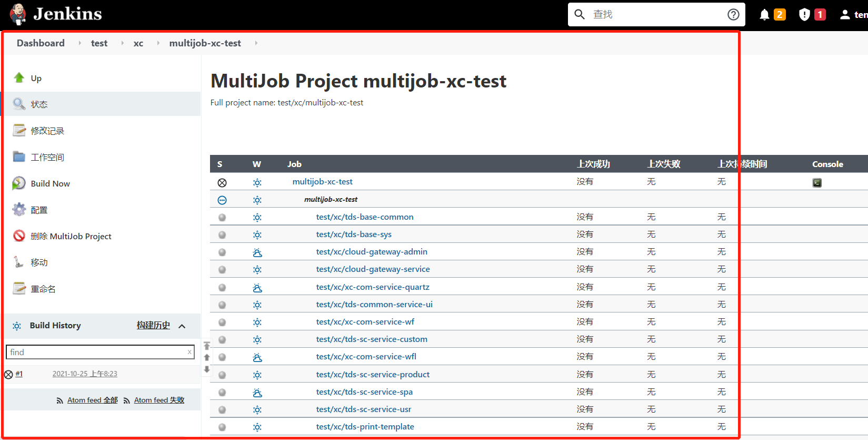
Task: Open build #1 link
Action: (x=19, y=374)
